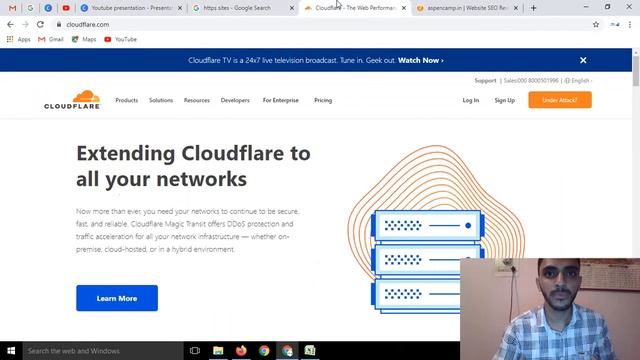Open the Developers menu
Viewport: 640px width, 360px height.
tap(235, 100)
